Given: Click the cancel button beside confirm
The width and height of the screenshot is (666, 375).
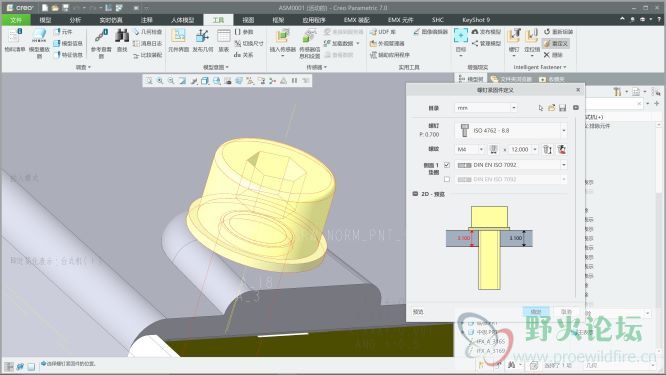Looking at the screenshot, I should pos(566,312).
